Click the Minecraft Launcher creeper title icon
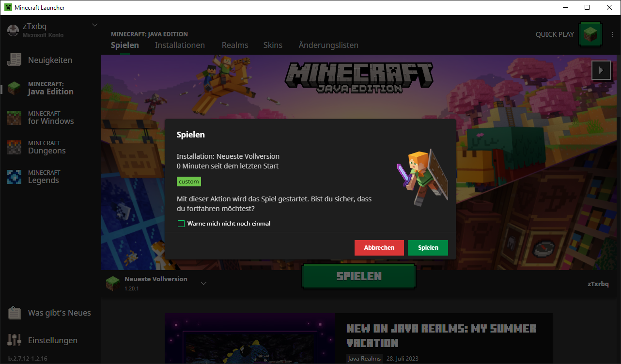Viewport: 621px width, 364px height. (x=8, y=7)
